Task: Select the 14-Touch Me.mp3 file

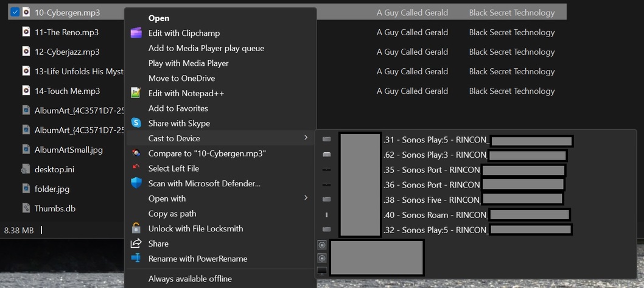Action: 67,91
